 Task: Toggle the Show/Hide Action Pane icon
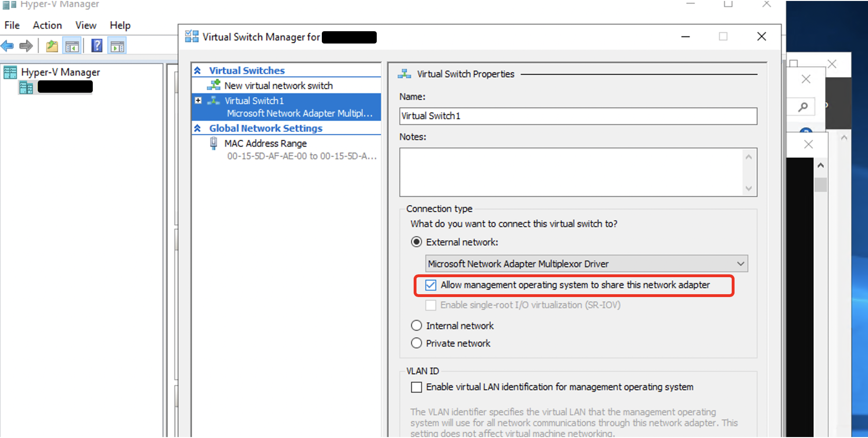point(117,46)
